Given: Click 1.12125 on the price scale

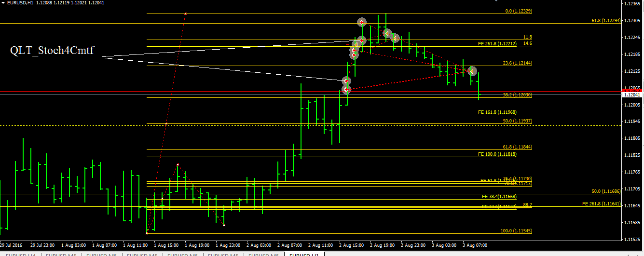Looking at the screenshot, I should [x=632, y=71].
